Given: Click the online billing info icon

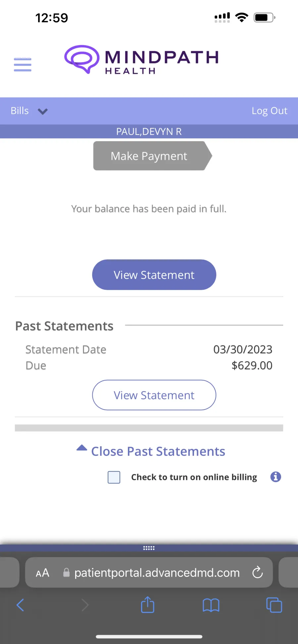Looking at the screenshot, I should click(275, 477).
